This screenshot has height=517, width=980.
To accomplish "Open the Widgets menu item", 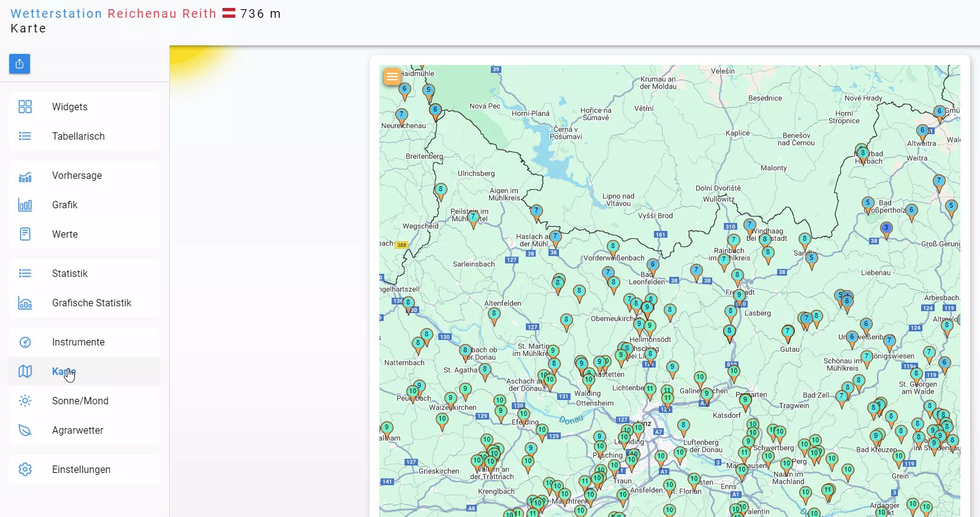I will 84,107.
